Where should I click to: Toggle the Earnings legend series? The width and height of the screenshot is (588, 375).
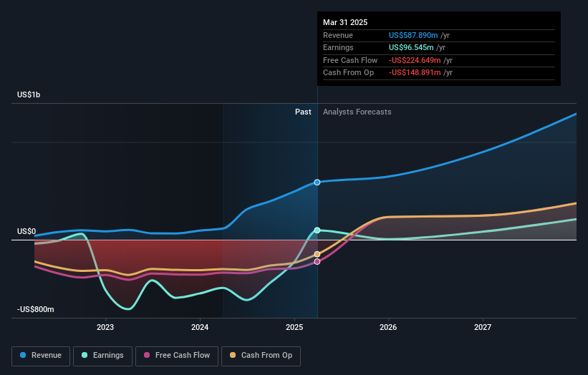point(102,356)
